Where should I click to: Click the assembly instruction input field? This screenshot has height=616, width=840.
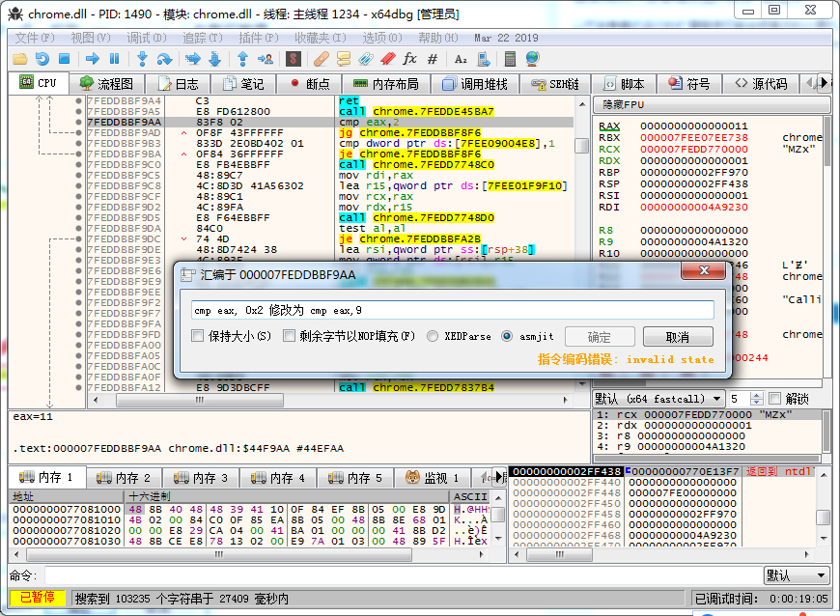[x=453, y=310]
